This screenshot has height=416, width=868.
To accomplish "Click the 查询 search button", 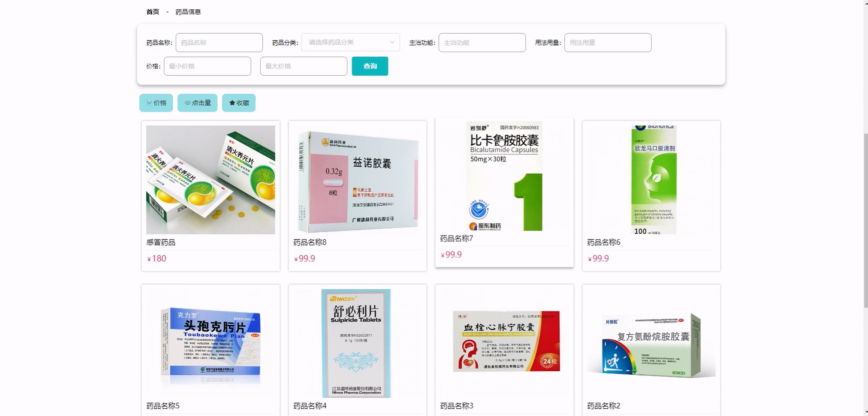I will pos(370,66).
